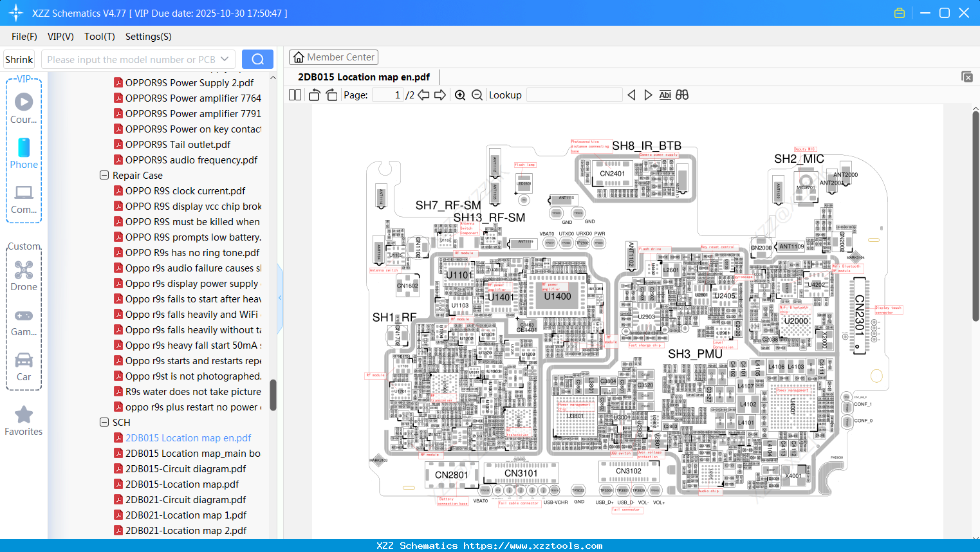Open the Tool menu
This screenshot has width=980, height=552.
click(x=99, y=37)
